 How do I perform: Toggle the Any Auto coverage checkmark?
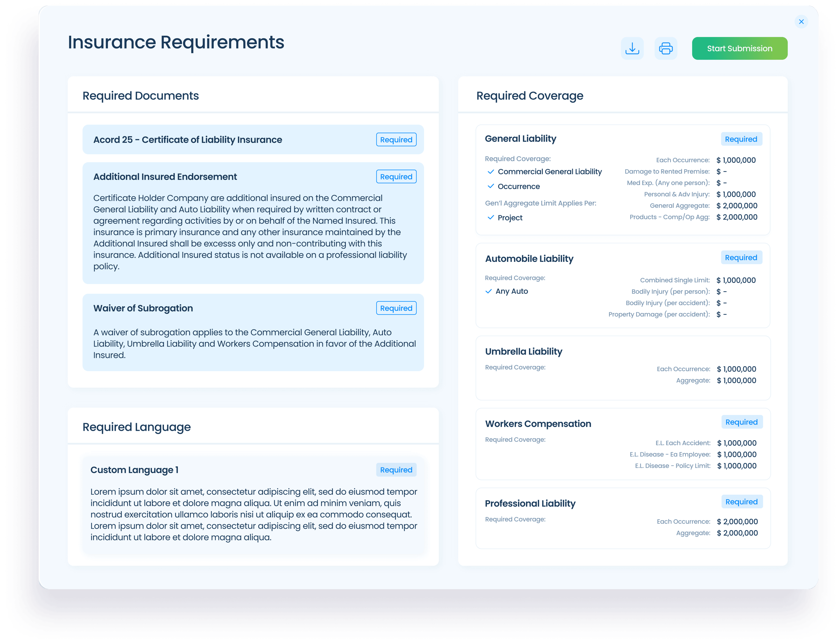(489, 291)
